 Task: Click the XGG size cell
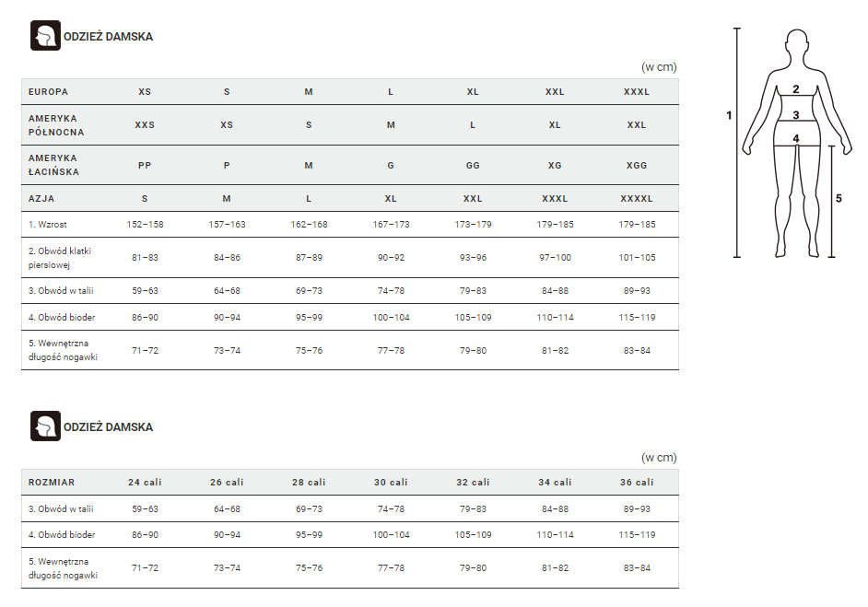[637, 166]
